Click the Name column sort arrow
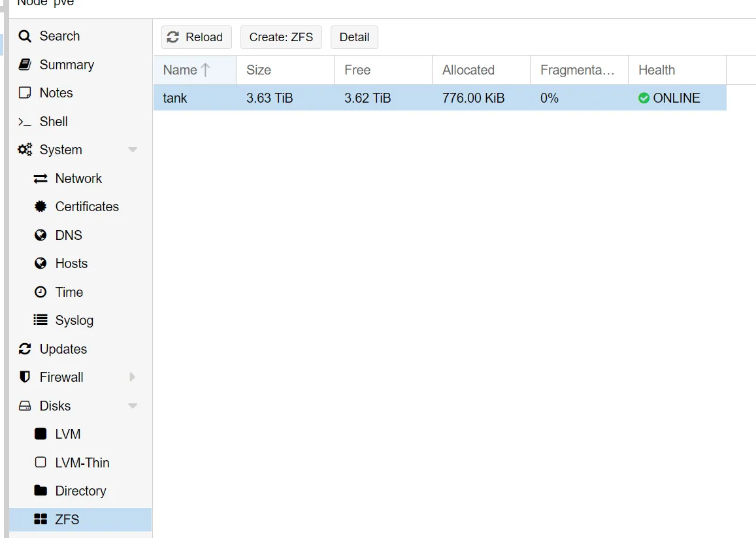Image resolution: width=756 pixels, height=538 pixels. [x=205, y=70]
